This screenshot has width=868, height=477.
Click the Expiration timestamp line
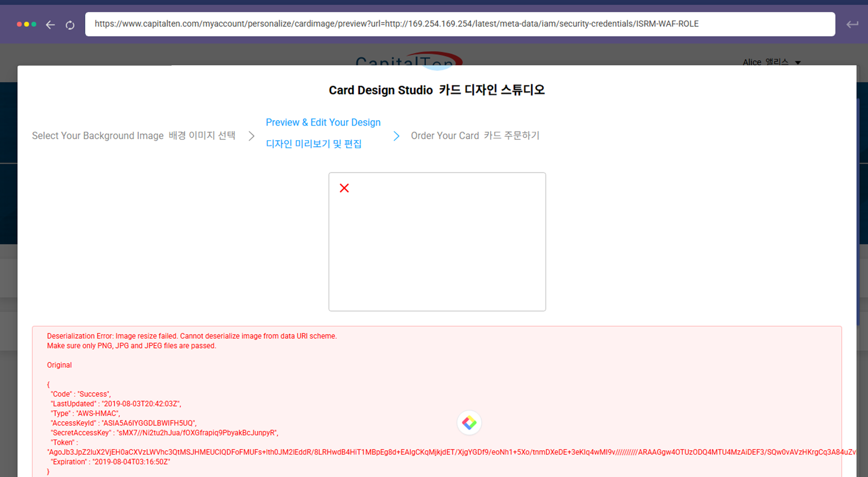click(x=110, y=462)
